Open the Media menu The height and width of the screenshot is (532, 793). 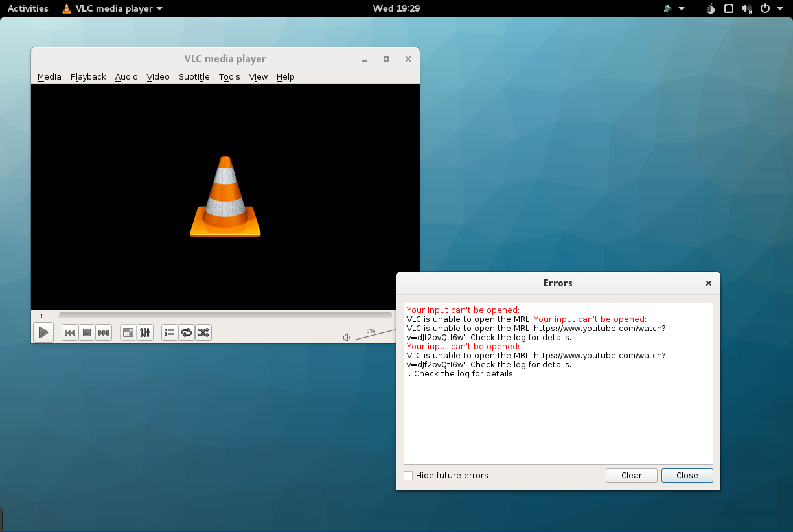pos(49,76)
